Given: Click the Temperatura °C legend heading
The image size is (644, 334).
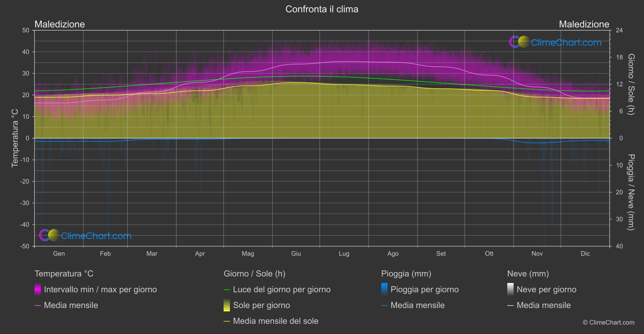Looking at the screenshot, I should click(64, 274).
